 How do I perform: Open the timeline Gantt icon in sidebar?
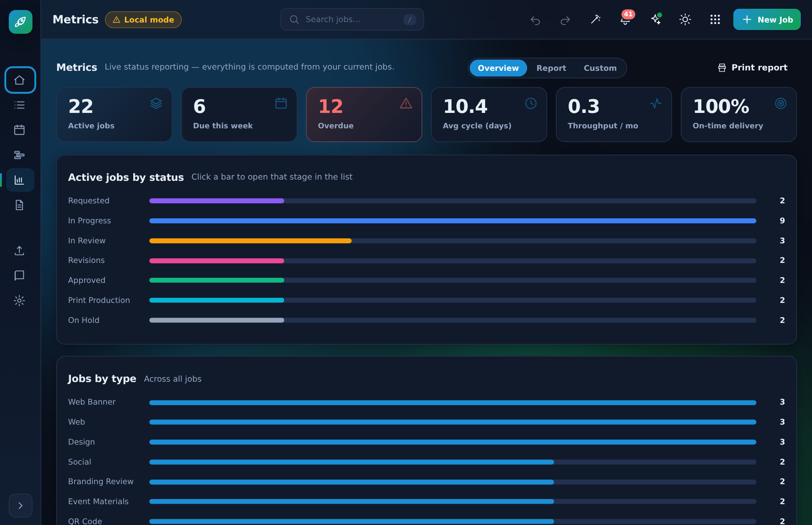click(20, 155)
